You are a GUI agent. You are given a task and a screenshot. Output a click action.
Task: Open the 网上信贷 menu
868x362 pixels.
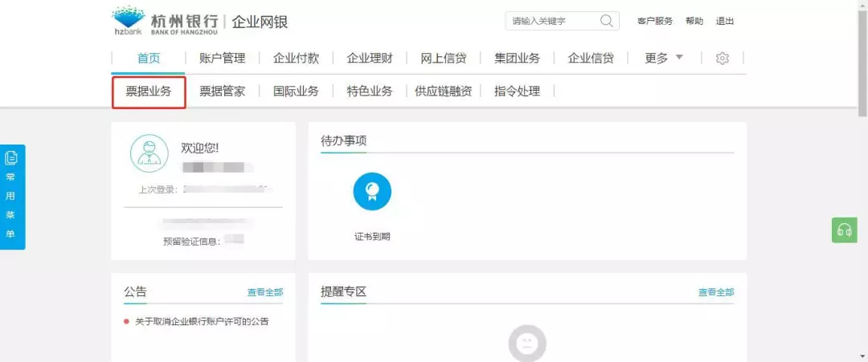(443, 58)
